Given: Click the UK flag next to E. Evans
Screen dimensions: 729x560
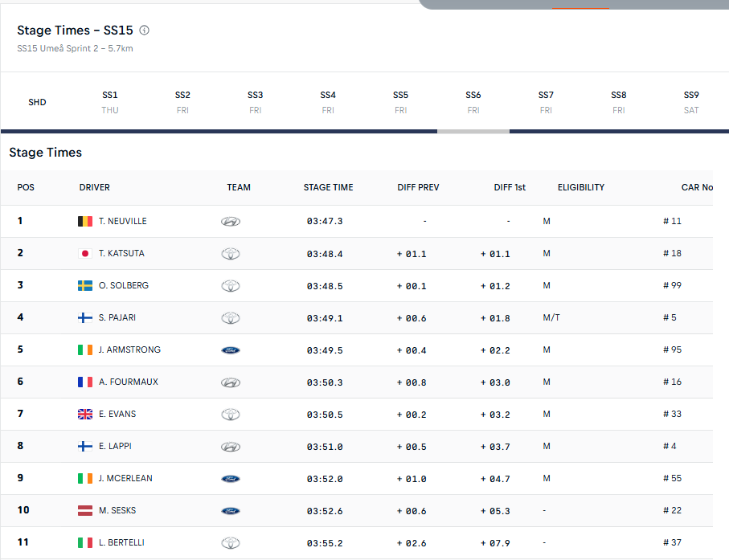Looking at the screenshot, I should click(x=84, y=414).
